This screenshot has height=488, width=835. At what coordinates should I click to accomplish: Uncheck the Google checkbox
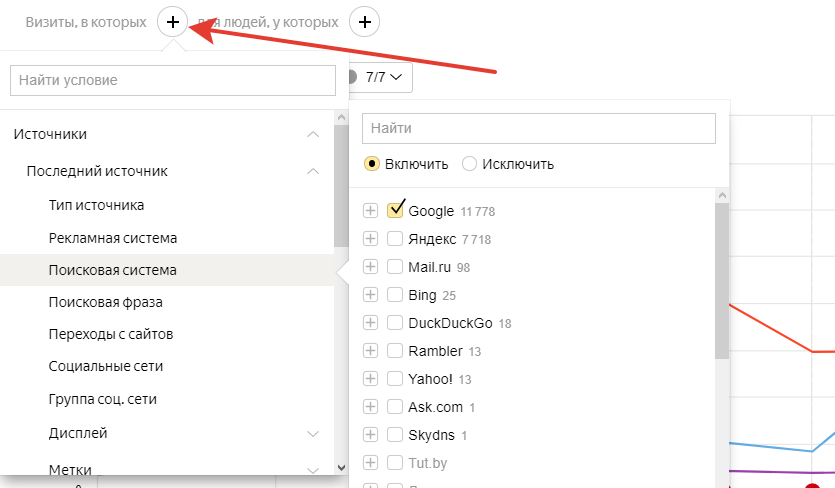(x=395, y=210)
